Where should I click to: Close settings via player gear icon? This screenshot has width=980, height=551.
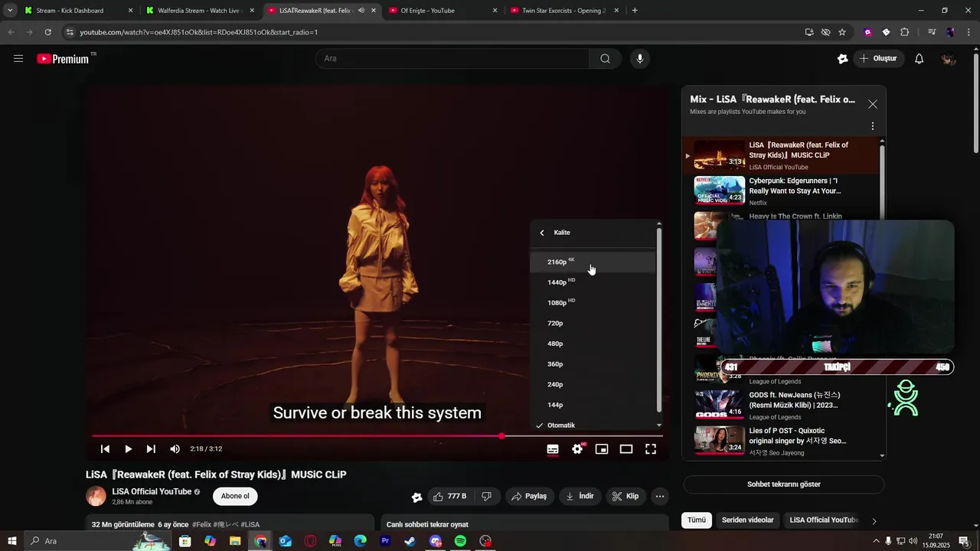577,449
